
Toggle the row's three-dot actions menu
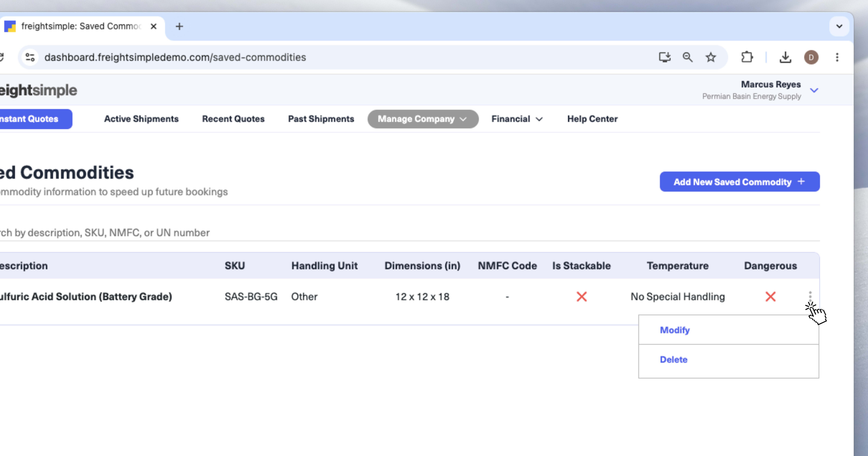[x=810, y=297]
